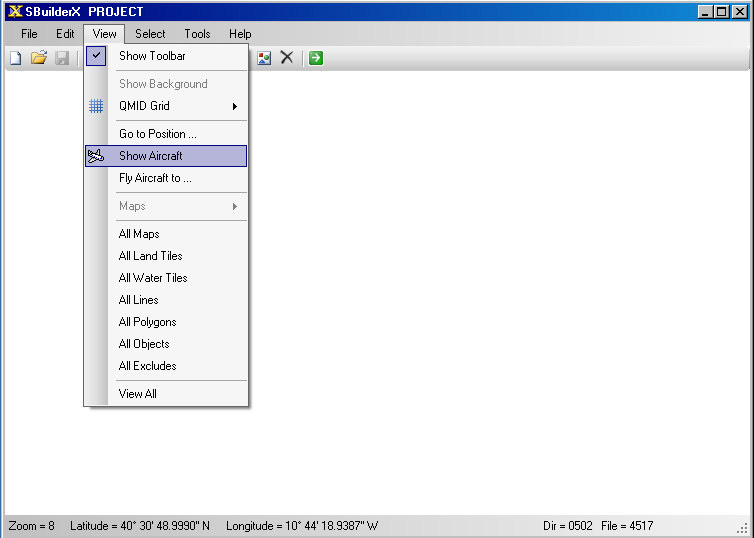
Task: Click the airplane icon beside Show Aircraft
Action: click(x=96, y=156)
